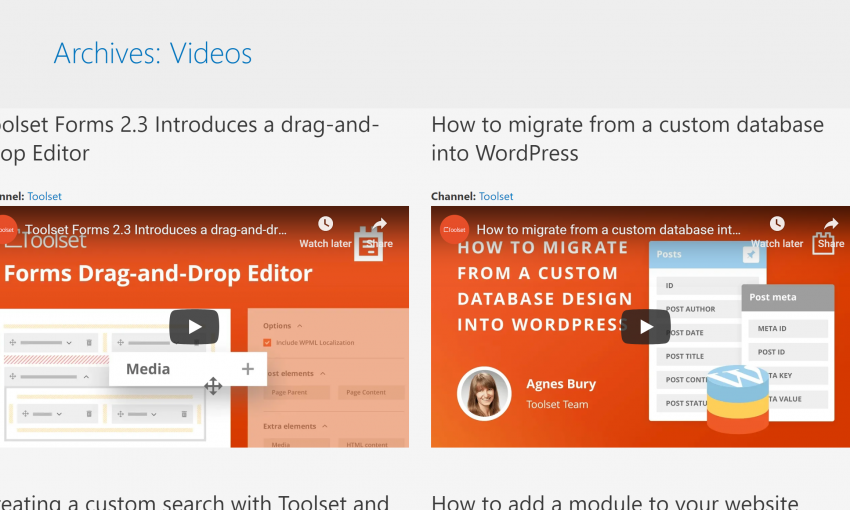Click the Forms 2.3 video title overlay
Viewport: 850px width, 510px height.
tap(156, 230)
